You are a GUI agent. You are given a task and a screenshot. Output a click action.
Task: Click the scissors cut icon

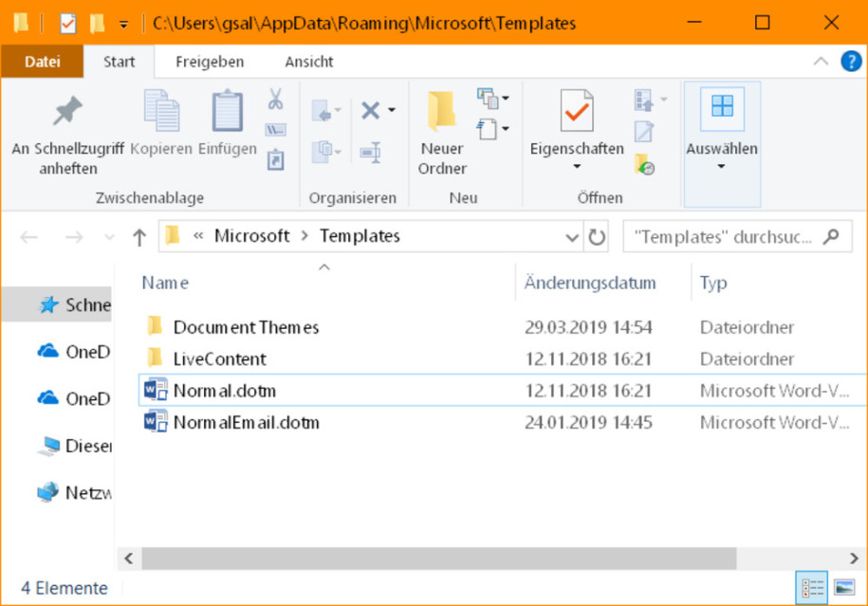[275, 100]
